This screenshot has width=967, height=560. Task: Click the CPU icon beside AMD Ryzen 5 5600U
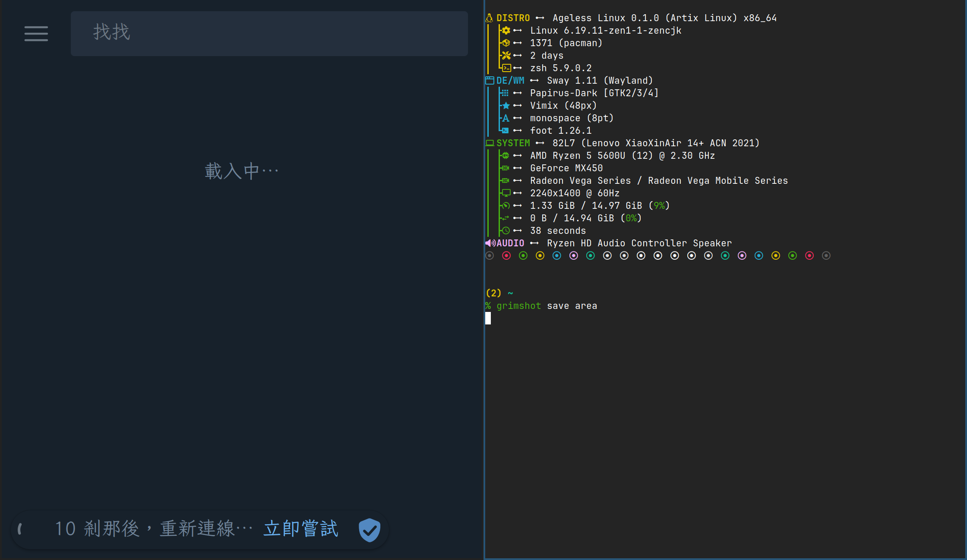505,155
